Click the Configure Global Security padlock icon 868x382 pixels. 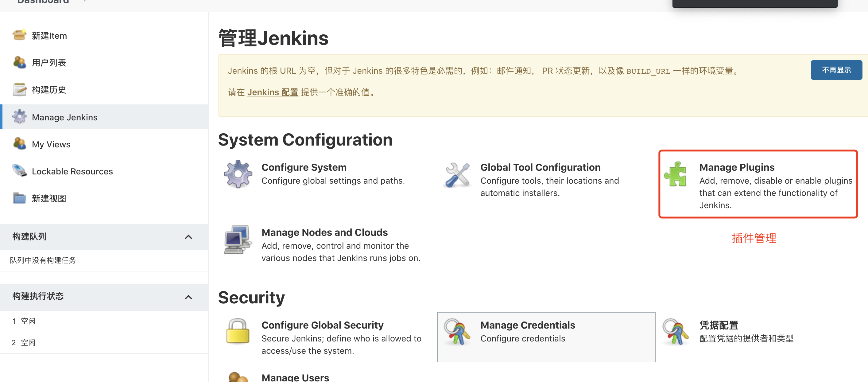click(x=238, y=331)
